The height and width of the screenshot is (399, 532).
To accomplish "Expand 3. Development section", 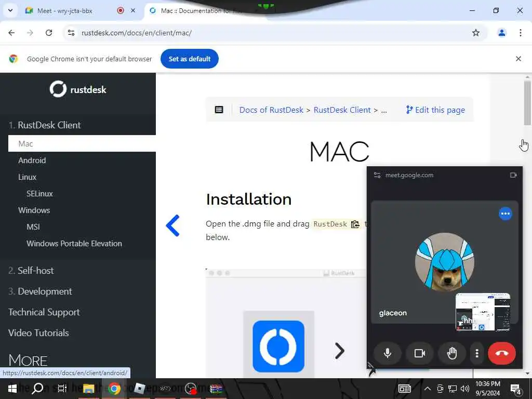I will pyautogui.click(x=40, y=291).
